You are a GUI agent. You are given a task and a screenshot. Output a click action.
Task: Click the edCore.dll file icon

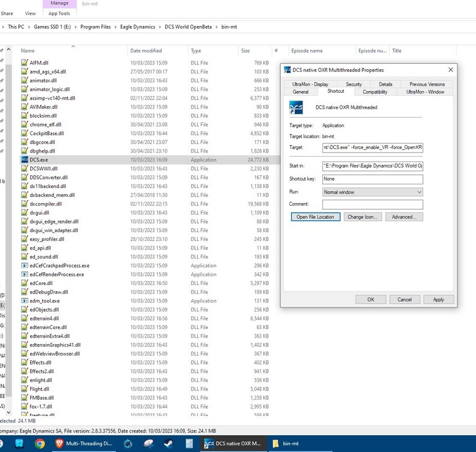25,283
